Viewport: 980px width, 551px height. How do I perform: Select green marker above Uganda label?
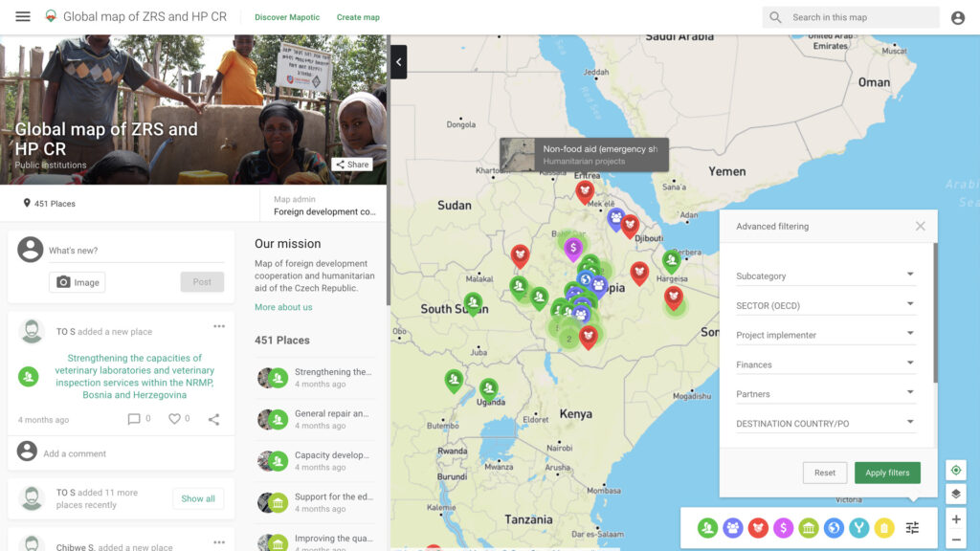pos(489,389)
